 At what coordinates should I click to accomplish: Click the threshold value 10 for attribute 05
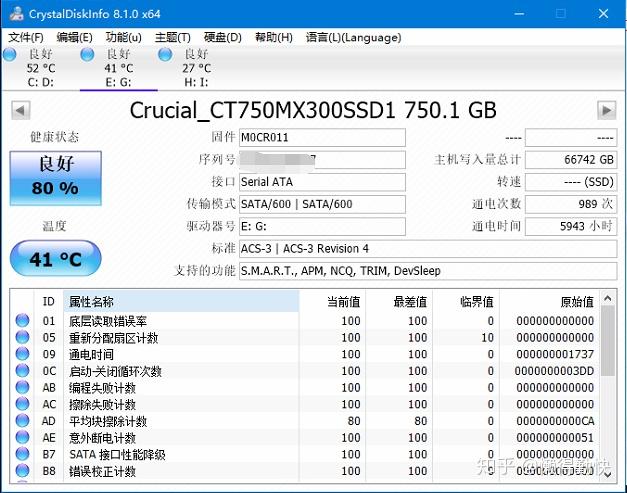click(487, 337)
